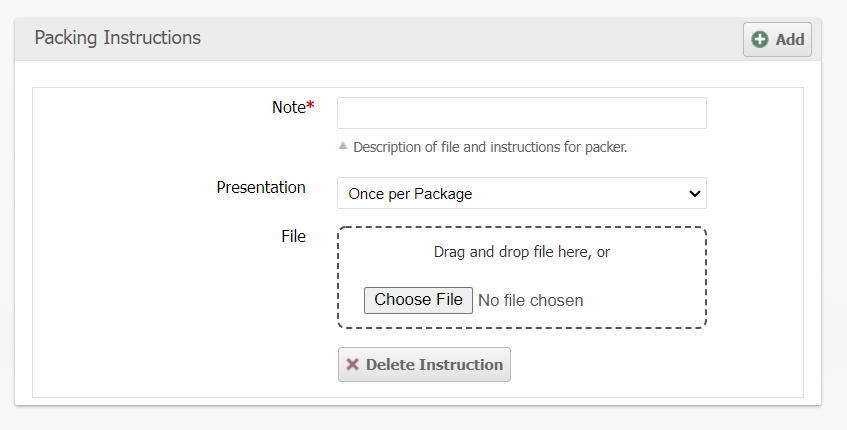Click the Add button text
The image size is (847, 430).
point(790,40)
